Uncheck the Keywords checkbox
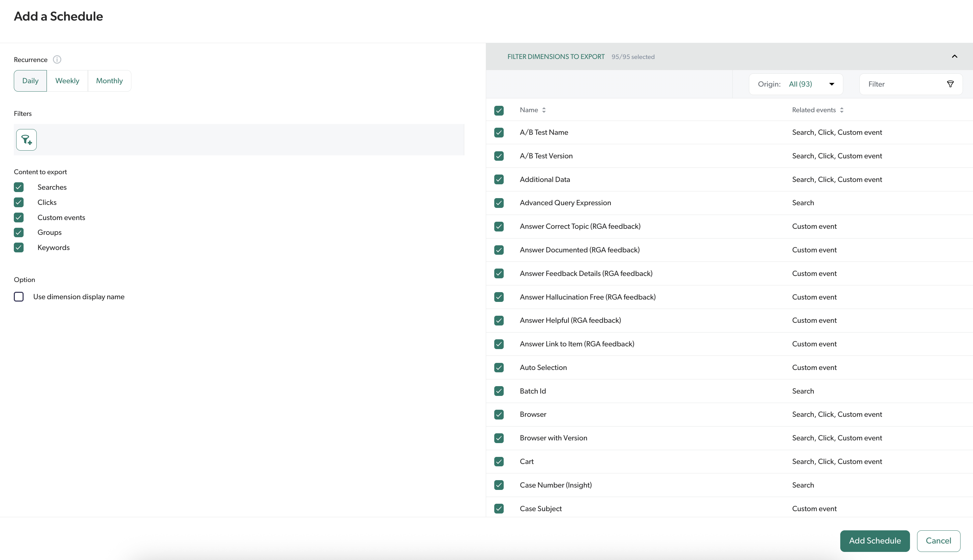973x560 pixels. click(19, 247)
